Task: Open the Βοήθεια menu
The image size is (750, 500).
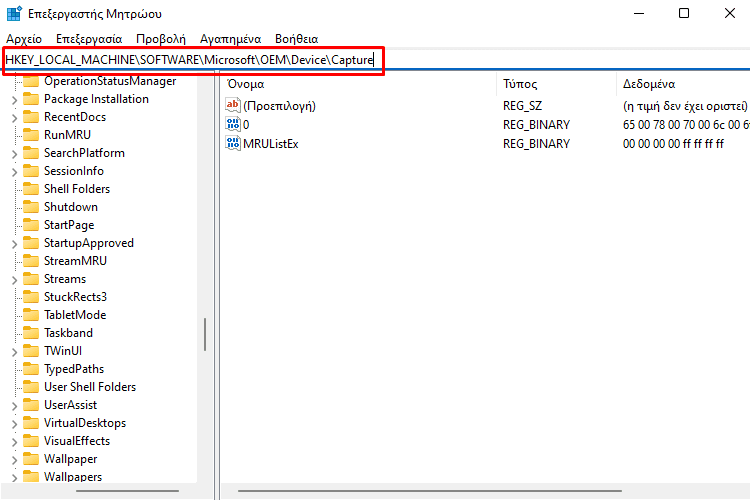Action: (297, 39)
